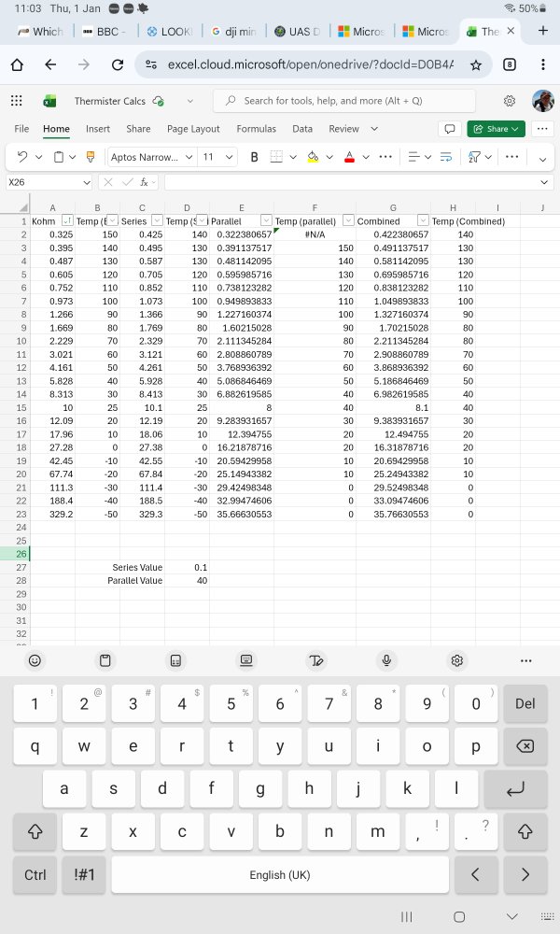560x934 pixels.
Task: Activate keyboard voice input microphone
Action: [x=386, y=660]
